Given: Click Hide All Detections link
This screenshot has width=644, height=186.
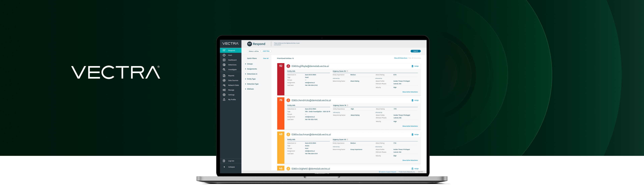Looking at the screenshot, I should click(x=415, y=58).
